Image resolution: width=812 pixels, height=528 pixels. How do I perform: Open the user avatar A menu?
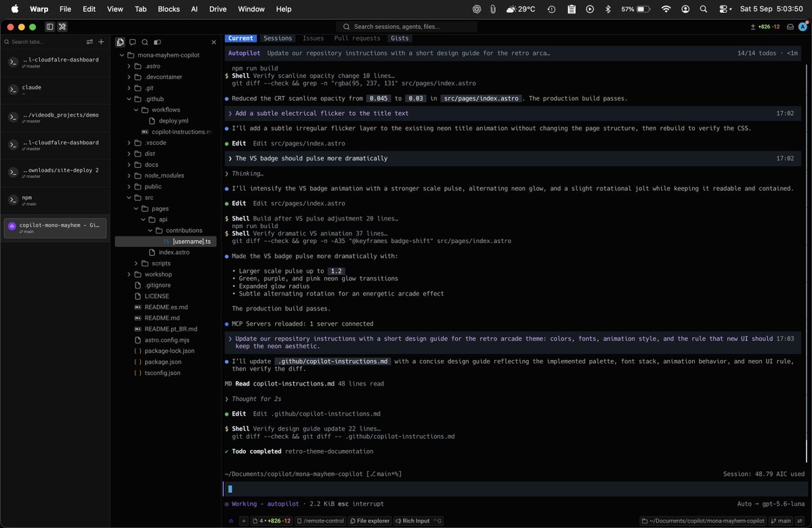[x=803, y=27]
